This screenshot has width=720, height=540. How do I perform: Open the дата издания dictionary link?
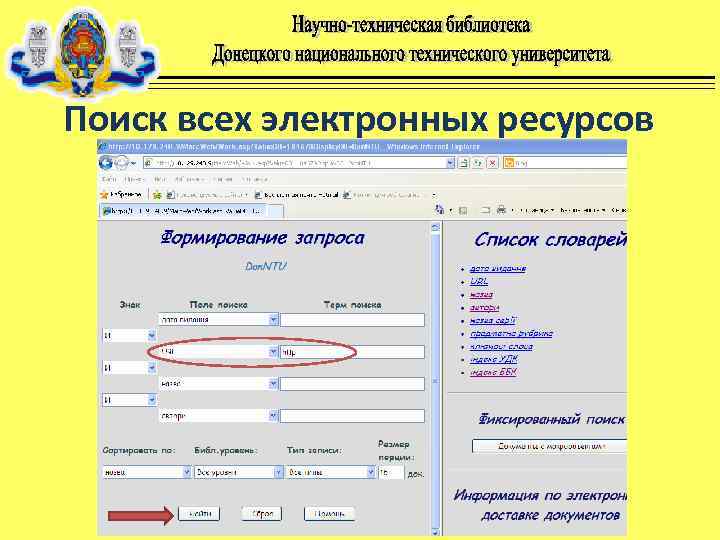pos(498,269)
